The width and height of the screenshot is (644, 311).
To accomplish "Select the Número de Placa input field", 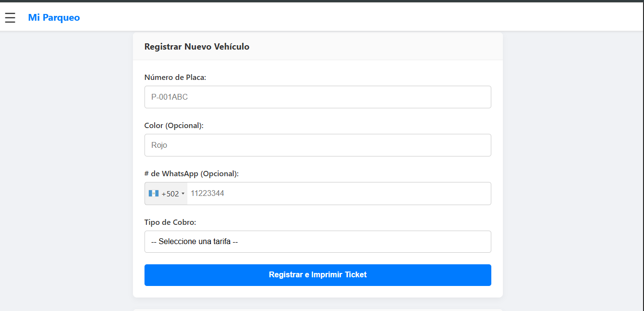I will (x=317, y=97).
